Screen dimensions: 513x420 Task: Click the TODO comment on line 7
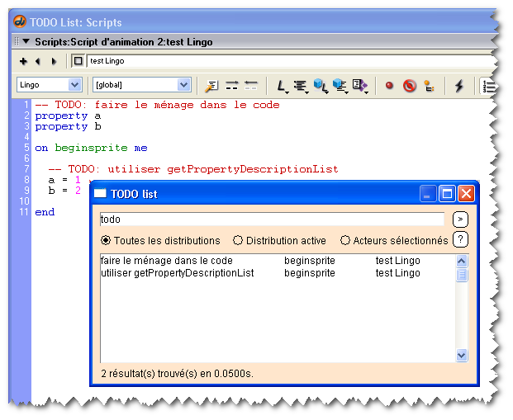193,169
